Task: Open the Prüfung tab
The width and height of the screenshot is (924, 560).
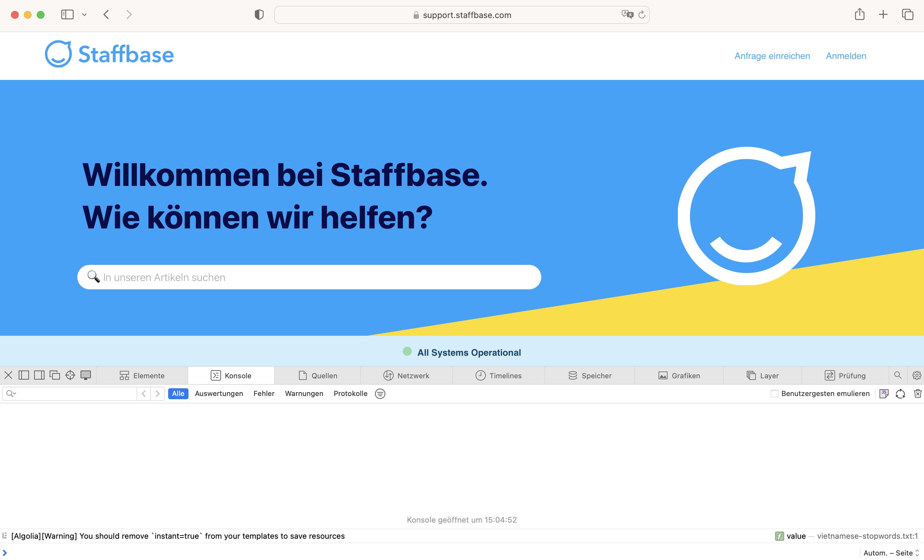Action: [x=845, y=375]
